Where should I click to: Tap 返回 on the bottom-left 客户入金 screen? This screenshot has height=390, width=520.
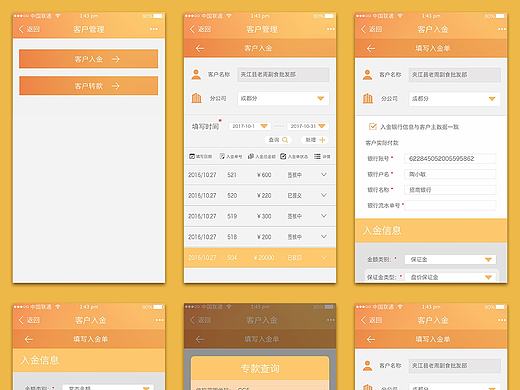pyautogui.click(x=29, y=320)
